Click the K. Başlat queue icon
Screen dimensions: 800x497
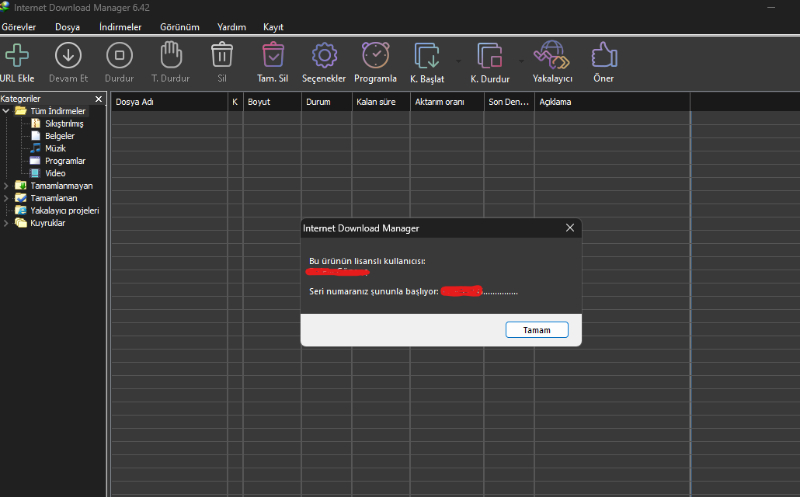427,55
